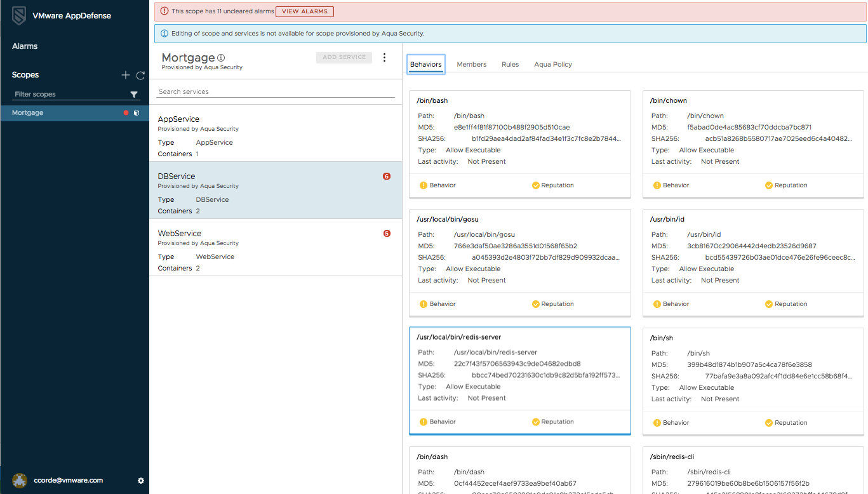Click the WebService red alarm badge
The height and width of the screenshot is (494, 868).
click(x=387, y=234)
